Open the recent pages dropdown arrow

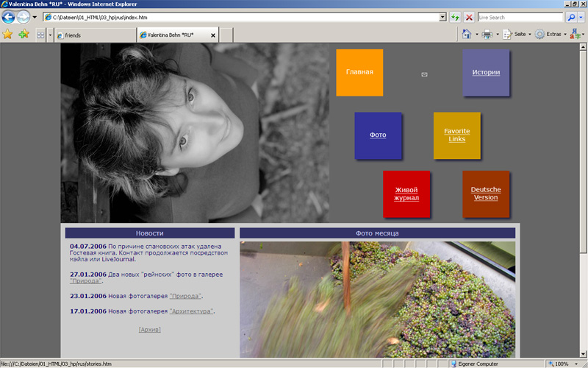point(35,17)
